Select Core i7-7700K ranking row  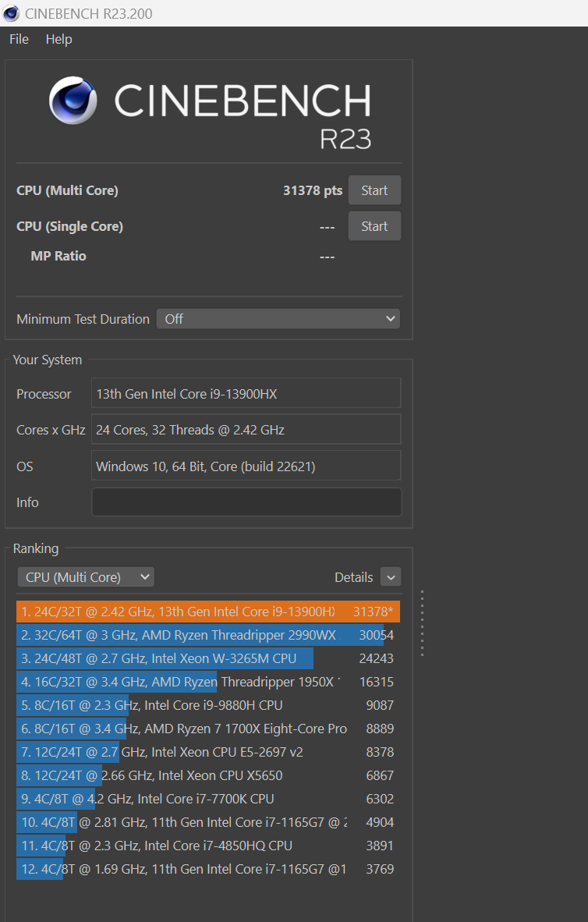(x=208, y=799)
